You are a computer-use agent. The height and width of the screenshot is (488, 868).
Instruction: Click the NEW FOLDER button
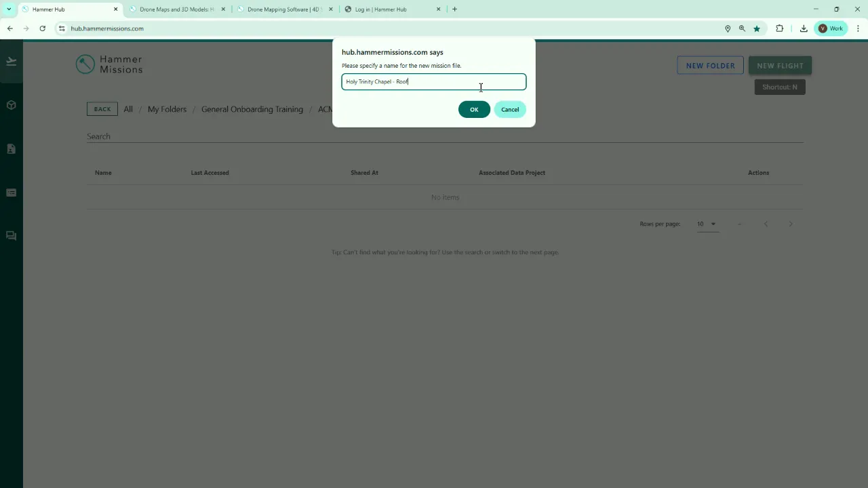(710, 66)
